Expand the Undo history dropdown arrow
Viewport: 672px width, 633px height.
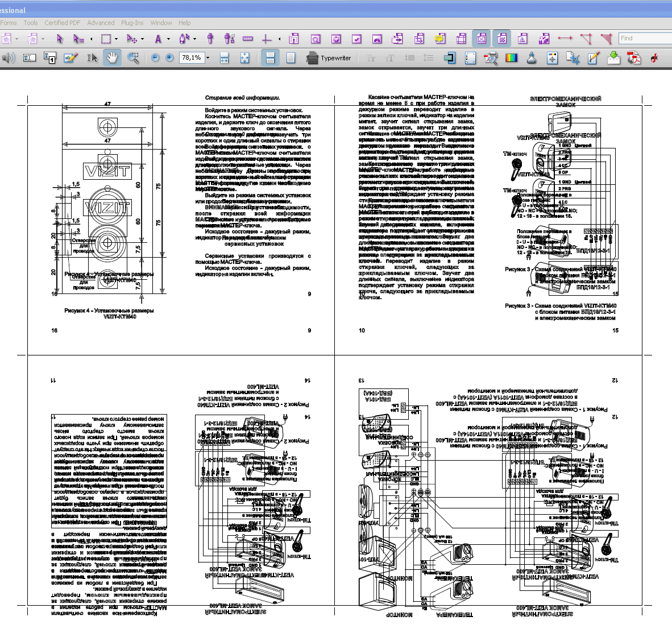point(16,39)
